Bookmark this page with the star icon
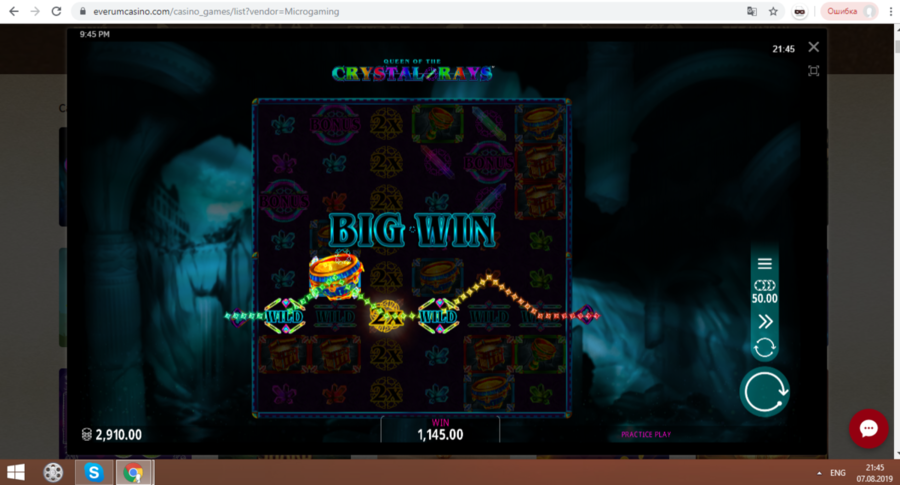The width and height of the screenshot is (900, 485). coord(773,12)
